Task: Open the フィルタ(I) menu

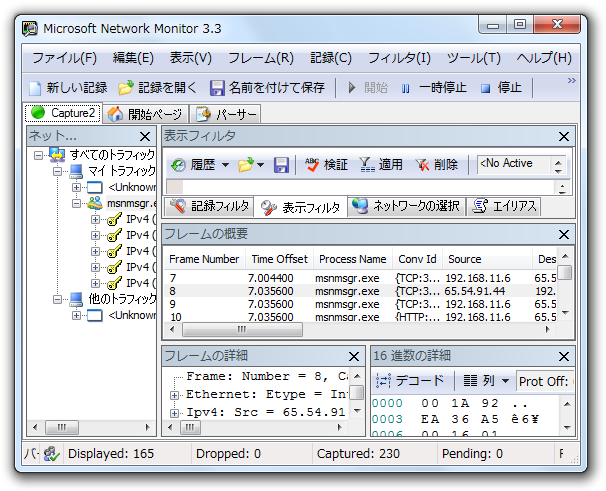Action: [x=399, y=58]
